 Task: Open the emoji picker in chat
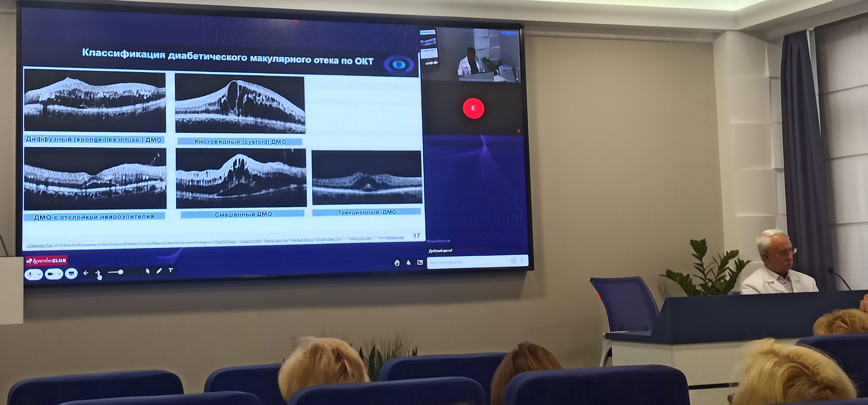pos(514,260)
